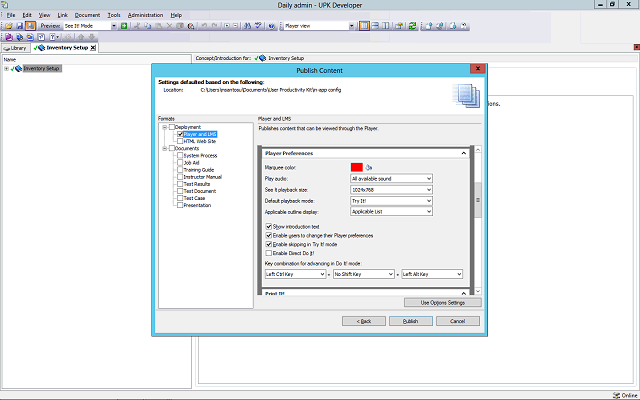Click the Find binoculars icon
Image resolution: width=640 pixels, height=400 pixels.
pos(248,26)
